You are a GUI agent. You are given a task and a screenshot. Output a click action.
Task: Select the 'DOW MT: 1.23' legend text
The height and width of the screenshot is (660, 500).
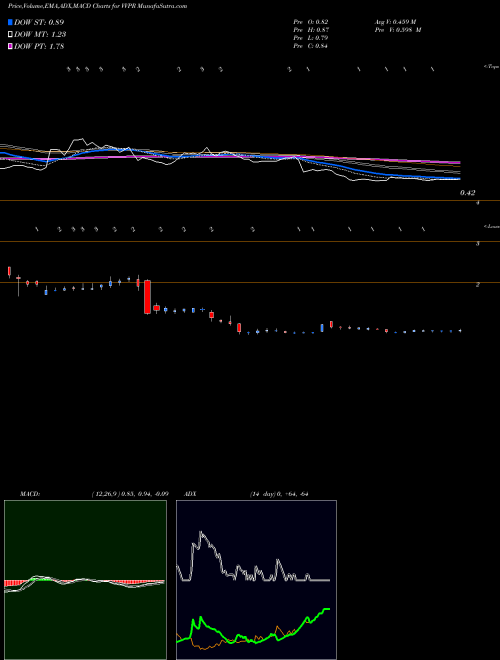(40, 35)
